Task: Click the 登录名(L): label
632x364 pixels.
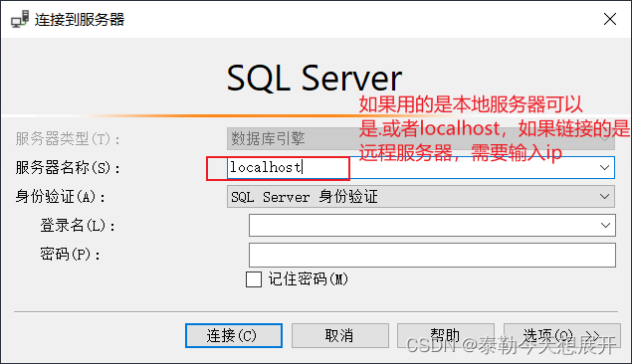Action: (77, 226)
